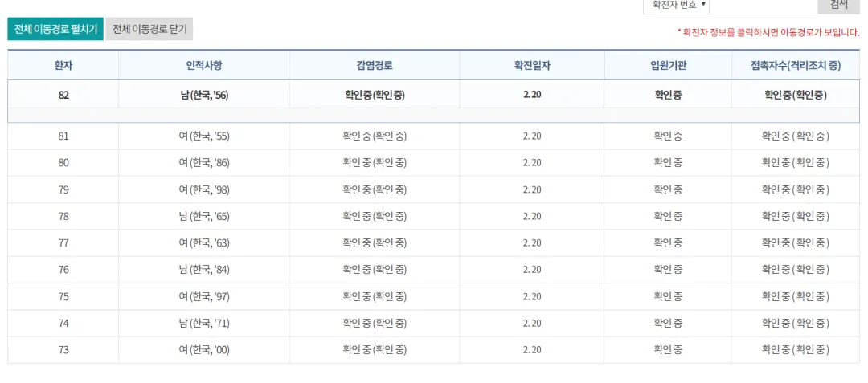The height and width of the screenshot is (383, 868).
Task: Open patient 74 row number
Action: [x=63, y=323]
